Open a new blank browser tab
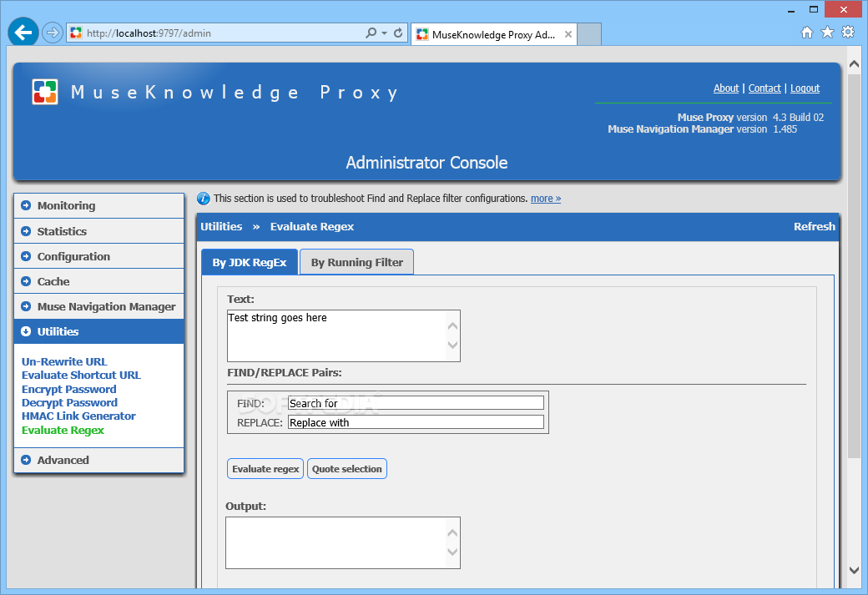This screenshot has height=595, width=868. click(x=589, y=34)
